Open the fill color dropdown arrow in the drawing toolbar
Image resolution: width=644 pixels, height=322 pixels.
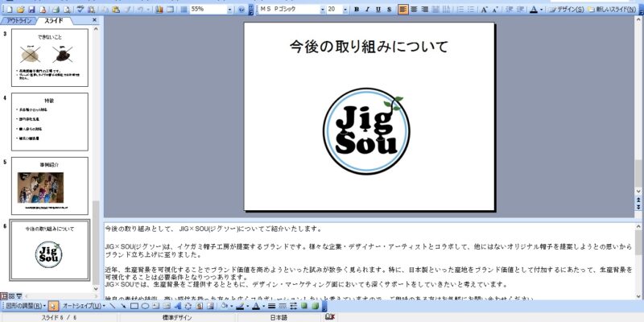(231, 306)
